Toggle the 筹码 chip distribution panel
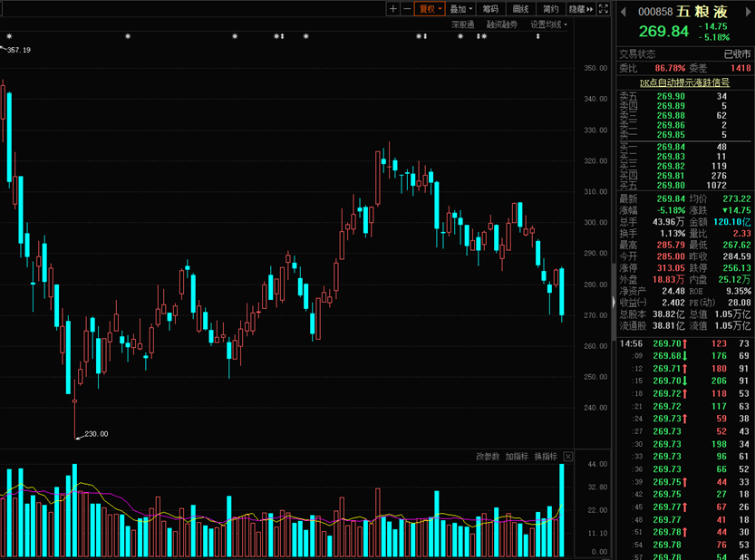Screen dimensions: 755x560 pyautogui.click(x=490, y=9)
